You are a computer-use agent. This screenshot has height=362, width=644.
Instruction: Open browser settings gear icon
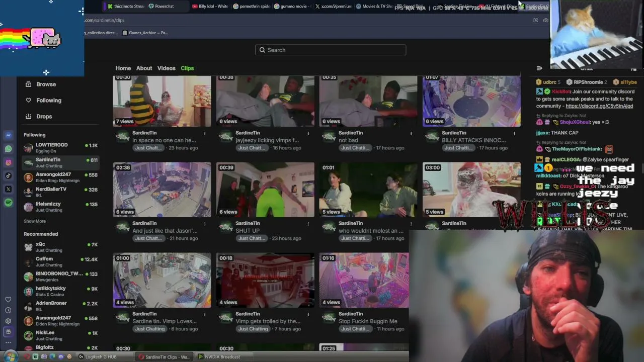tap(8, 321)
